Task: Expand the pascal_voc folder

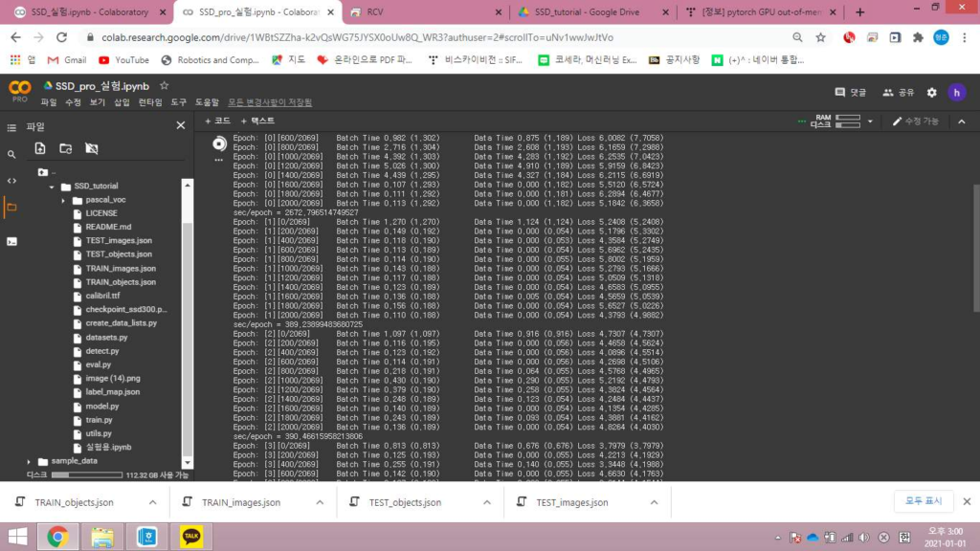Action: tap(64, 200)
